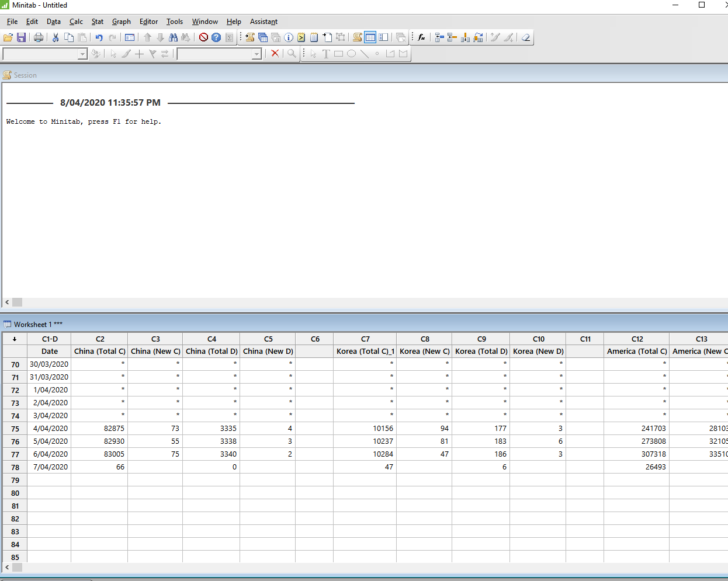Select the C1-D column header
The image size is (728, 581).
point(50,339)
